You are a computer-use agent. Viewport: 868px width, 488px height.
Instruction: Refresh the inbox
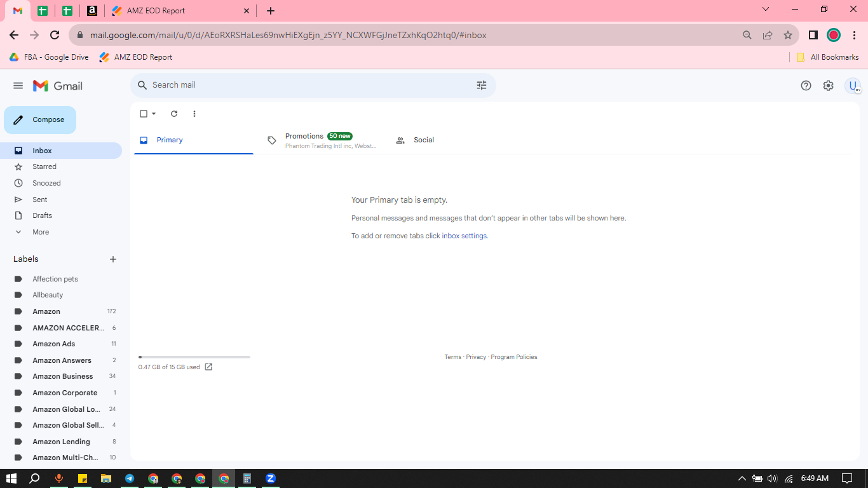pyautogui.click(x=174, y=114)
